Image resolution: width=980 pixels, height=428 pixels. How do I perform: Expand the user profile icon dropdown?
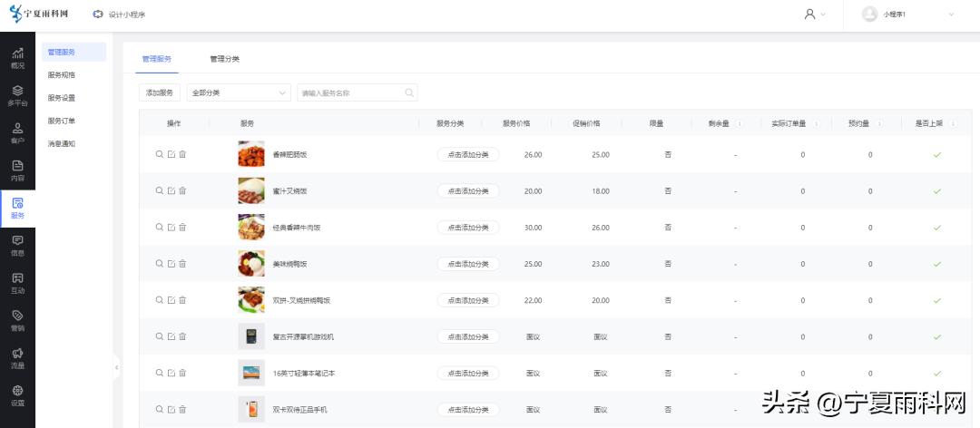click(x=814, y=15)
